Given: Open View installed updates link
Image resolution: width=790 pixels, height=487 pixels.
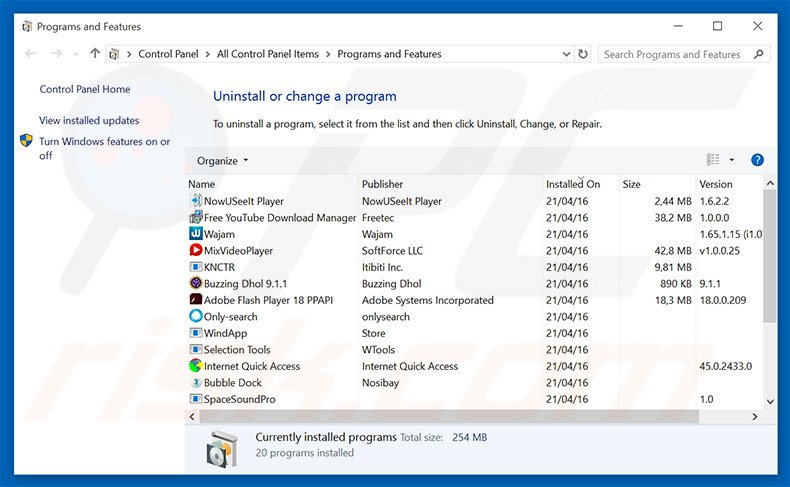Looking at the screenshot, I should pyautogui.click(x=89, y=120).
